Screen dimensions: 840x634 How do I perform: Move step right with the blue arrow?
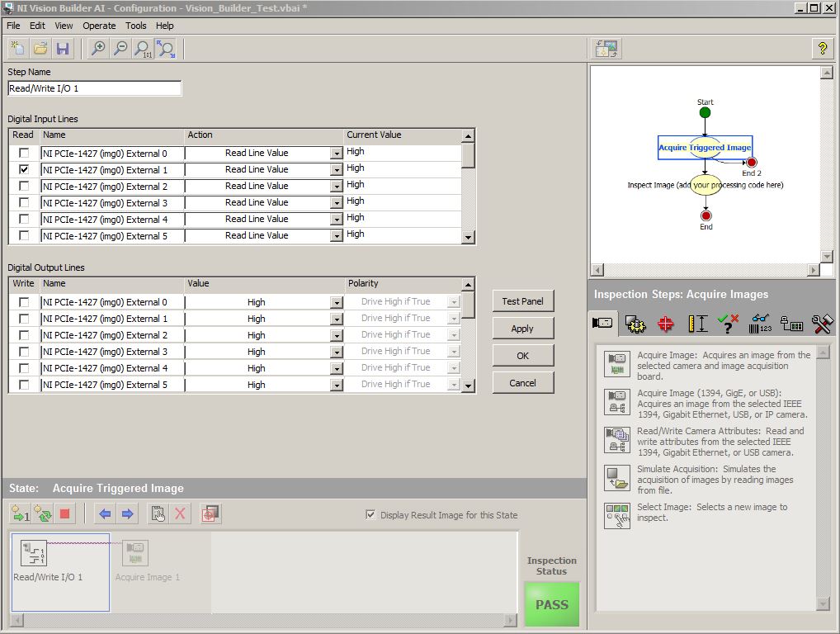point(128,514)
